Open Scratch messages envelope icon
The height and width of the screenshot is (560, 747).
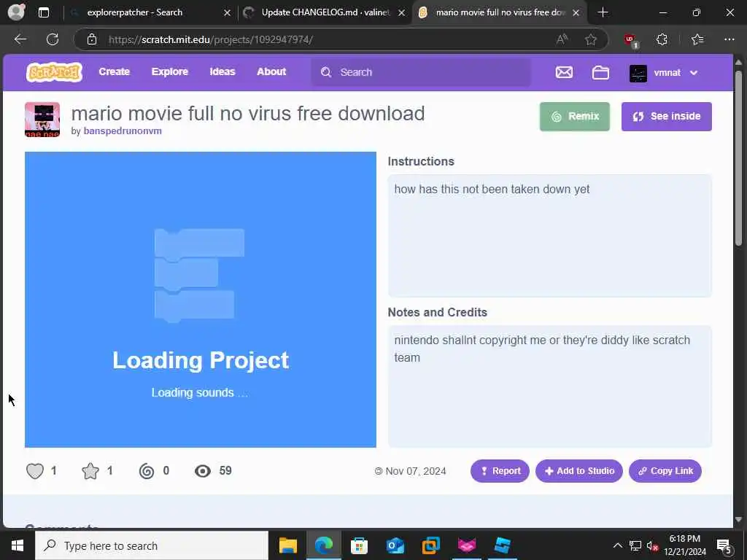click(x=564, y=72)
